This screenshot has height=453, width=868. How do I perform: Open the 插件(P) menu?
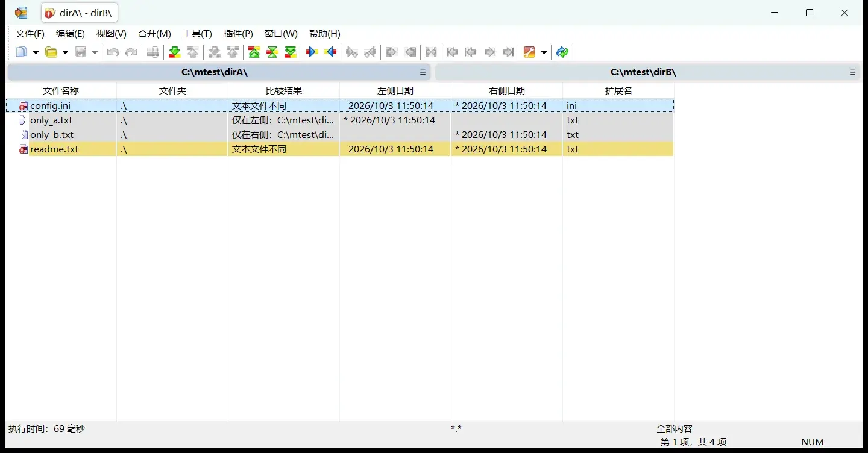point(238,34)
